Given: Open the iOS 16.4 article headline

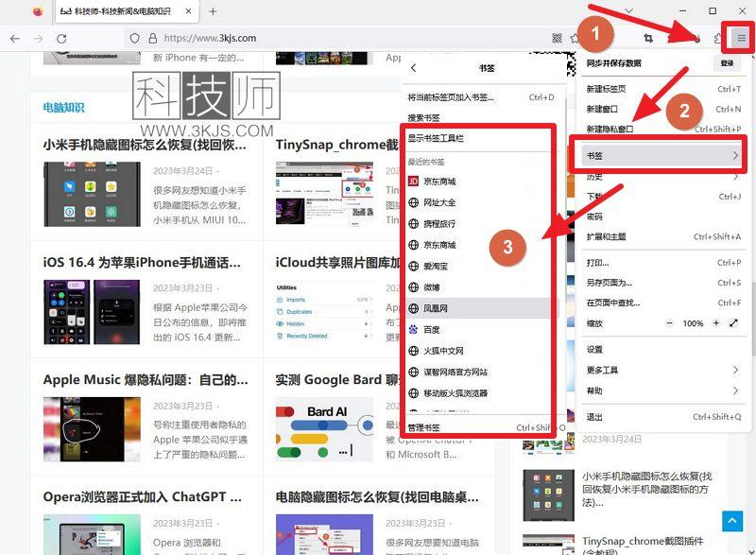Looking at the screenshot, I should pyautogui.click(x=142, y=263).
